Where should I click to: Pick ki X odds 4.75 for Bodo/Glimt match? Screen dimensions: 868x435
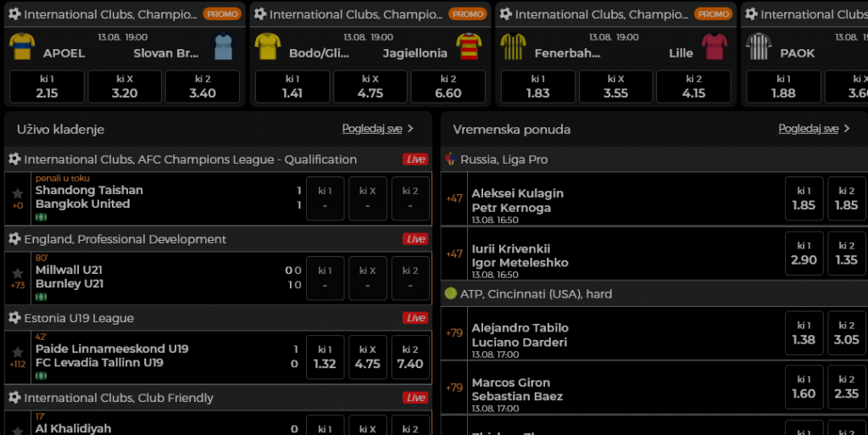(x=370, y=86)
